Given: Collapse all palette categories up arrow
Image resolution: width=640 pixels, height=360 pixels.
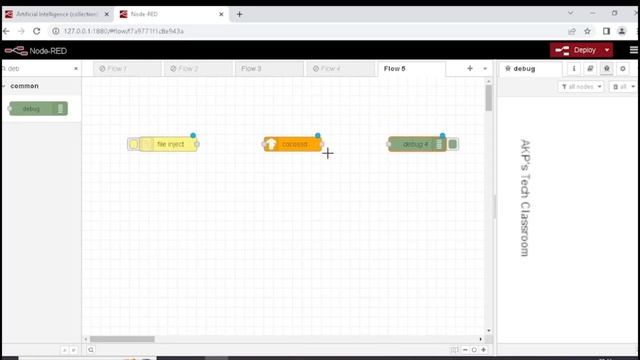Looking at the screenshot, I should (64, 350).
